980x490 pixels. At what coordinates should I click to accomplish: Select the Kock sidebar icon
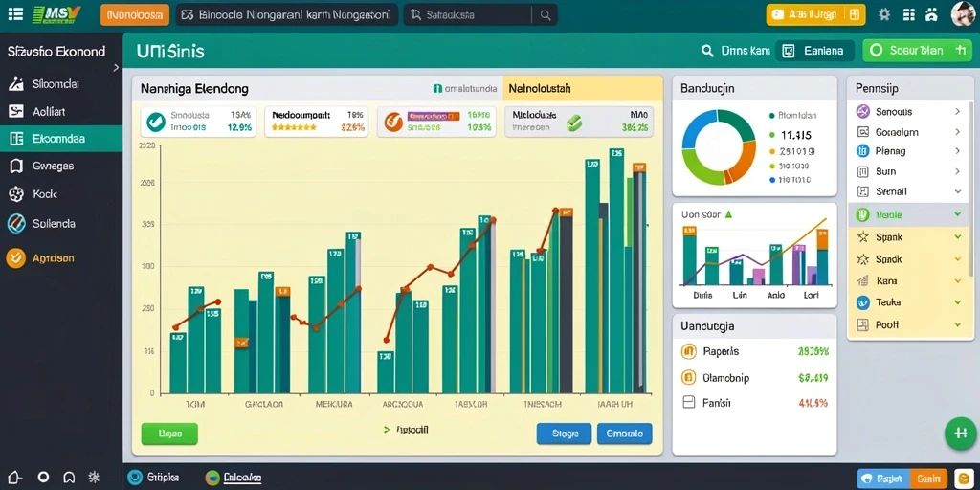click(x=16, y=194)
